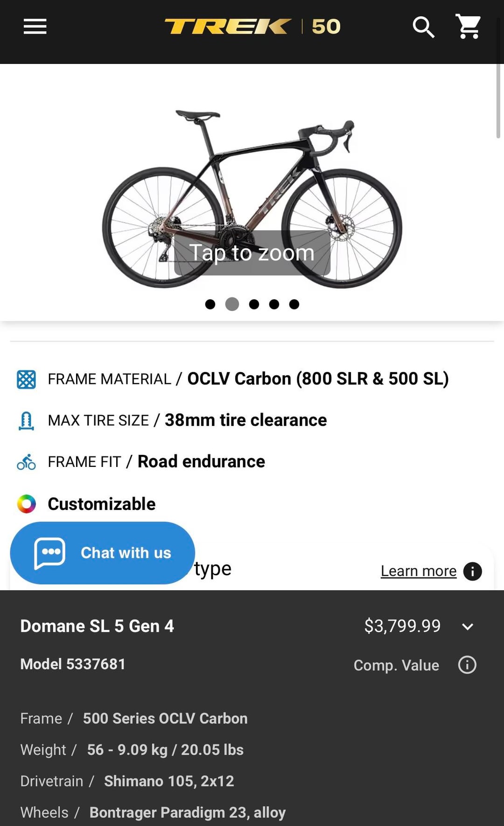
Task: Click the max tire size icon
Action: tap(26, 421)
